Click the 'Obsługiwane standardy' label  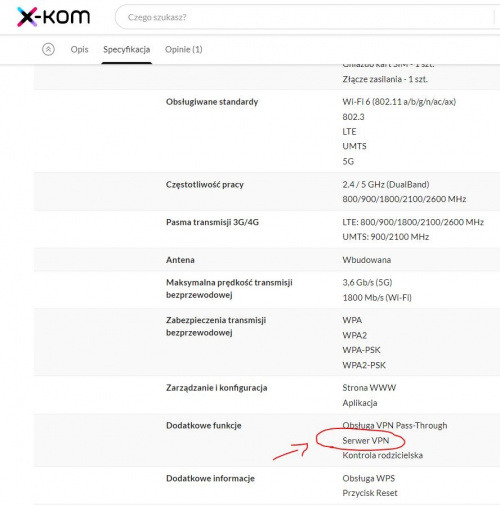(x=212, y=102)
